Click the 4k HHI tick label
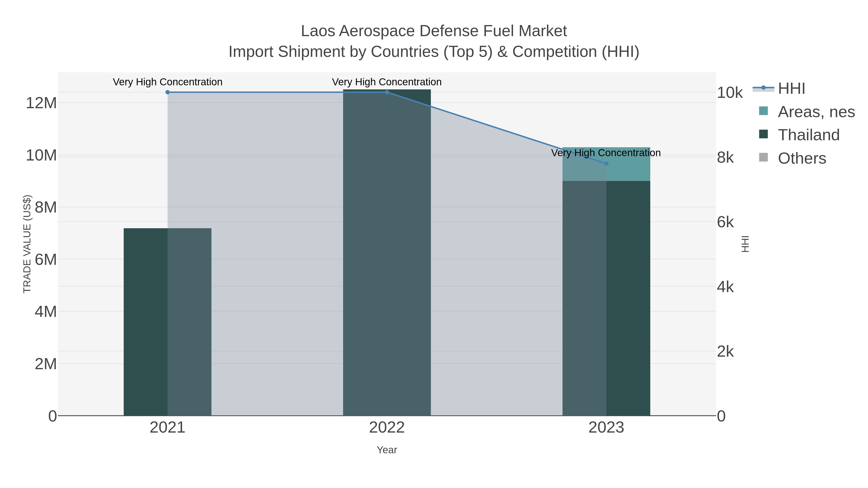This screenshot has height=488, width=868. point(725,287)
